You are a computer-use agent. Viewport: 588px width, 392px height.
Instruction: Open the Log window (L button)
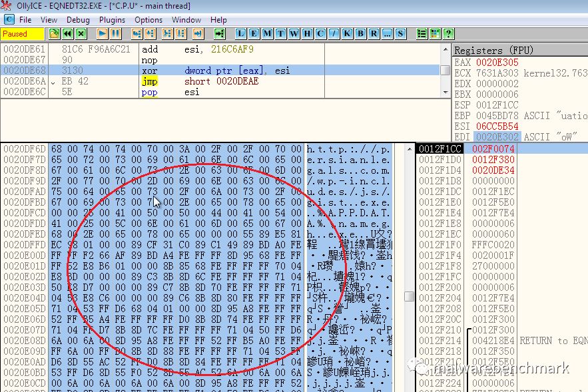click(240, 33)
